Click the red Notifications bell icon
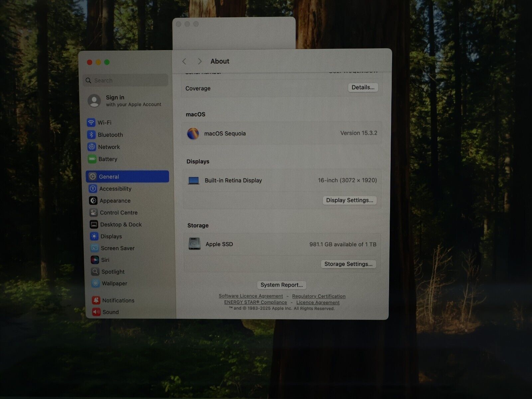 click(x=96, y=300)
